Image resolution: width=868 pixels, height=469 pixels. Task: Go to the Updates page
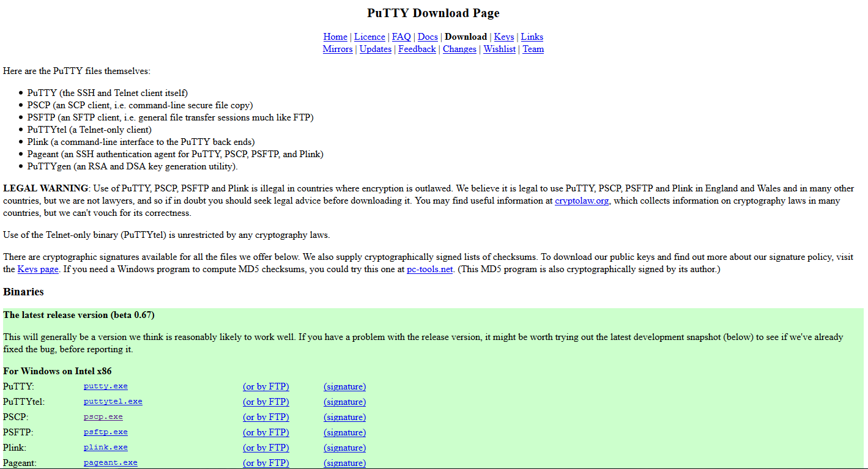pos(376,49)
